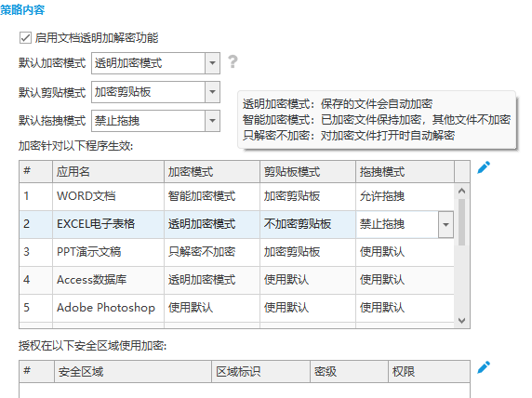Click the scroll down arrow of the application table
The width and height of the screenshot is (532, 398).
click(461, 320)
